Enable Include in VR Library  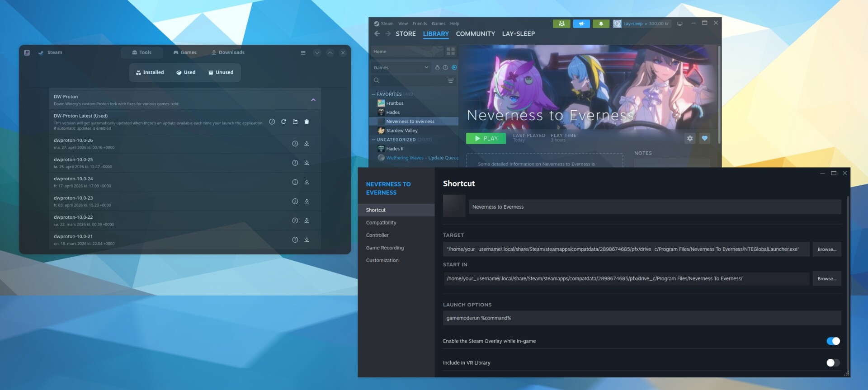pos(833,363)
